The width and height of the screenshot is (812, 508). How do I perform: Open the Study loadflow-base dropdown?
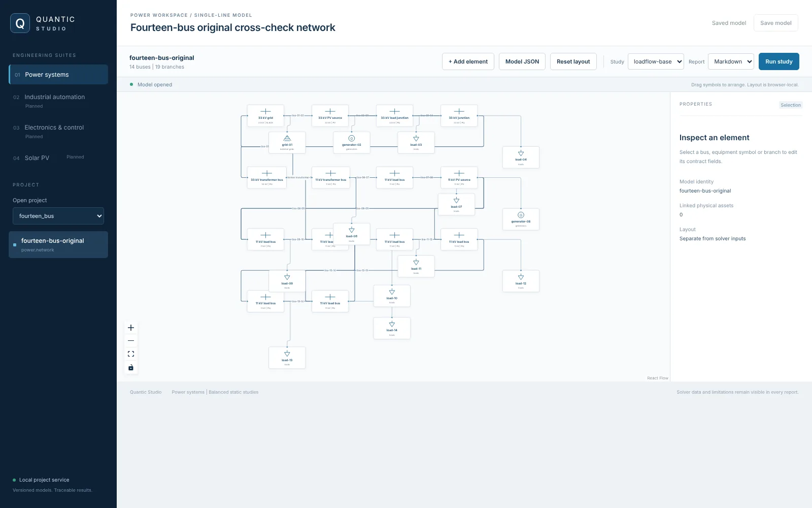pyautogui.click(x=656, y=61)
